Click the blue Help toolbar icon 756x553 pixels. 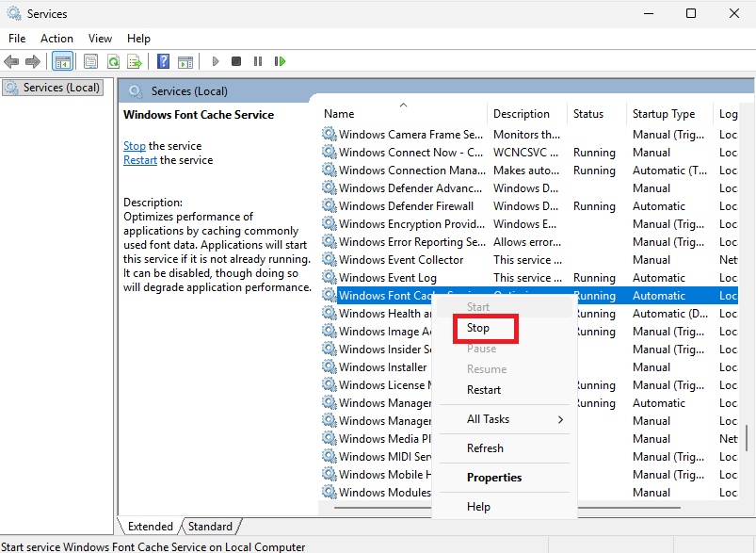pyautogui.click(x=161, y=61)
